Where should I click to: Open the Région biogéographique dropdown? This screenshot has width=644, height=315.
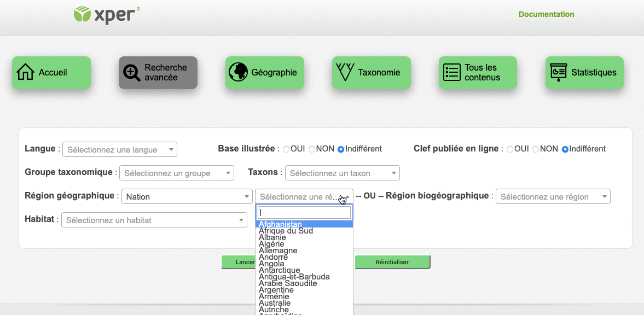[x=553, y=196]
